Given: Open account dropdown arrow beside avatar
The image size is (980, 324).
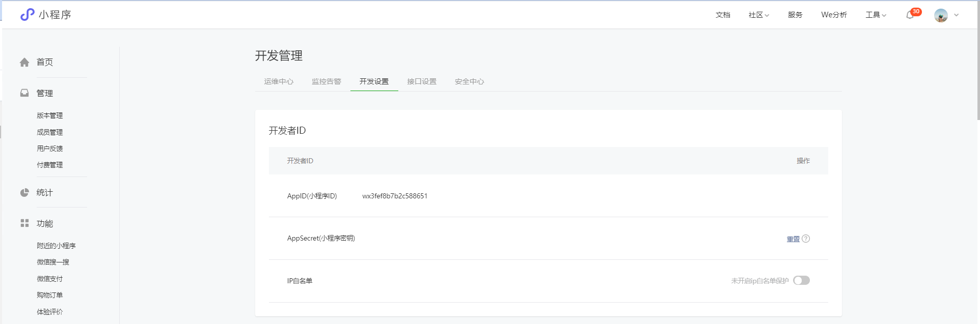Looking at the screenshot, I should tap(957, 15).
